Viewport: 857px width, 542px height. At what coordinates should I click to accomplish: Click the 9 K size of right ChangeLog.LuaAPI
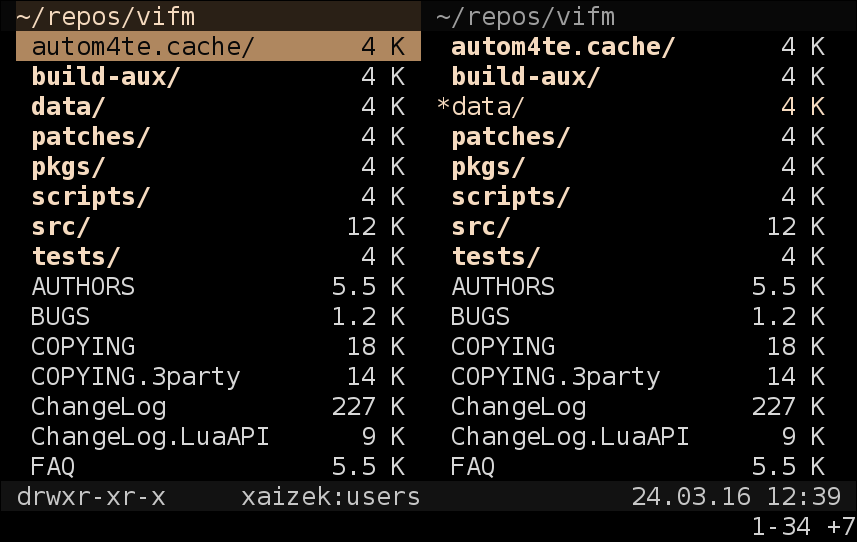(x=803, y=437)
